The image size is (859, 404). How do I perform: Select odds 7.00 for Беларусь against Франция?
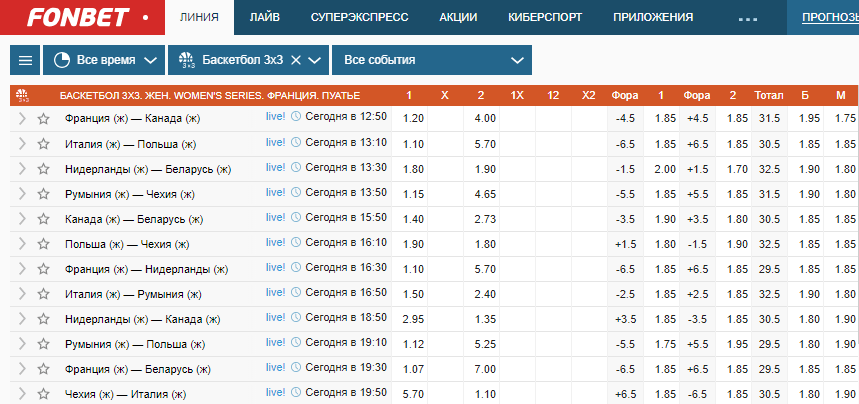point(481,369)
